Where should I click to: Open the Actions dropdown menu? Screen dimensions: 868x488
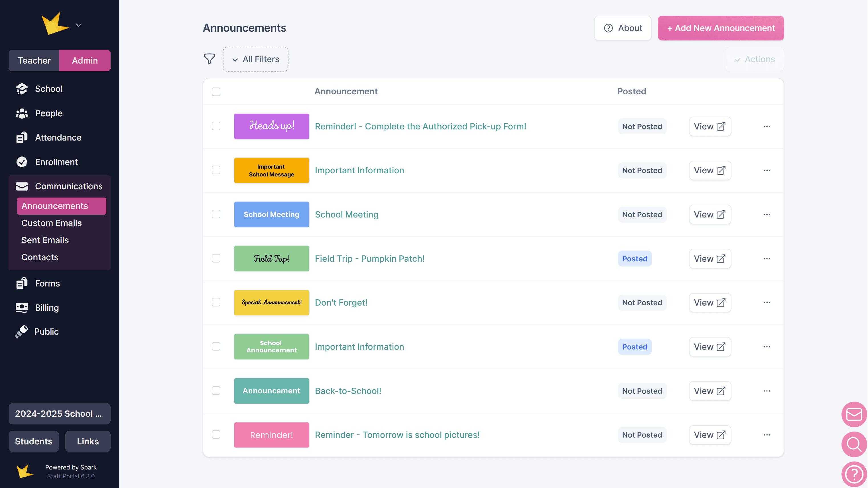[x=755, y=59]
